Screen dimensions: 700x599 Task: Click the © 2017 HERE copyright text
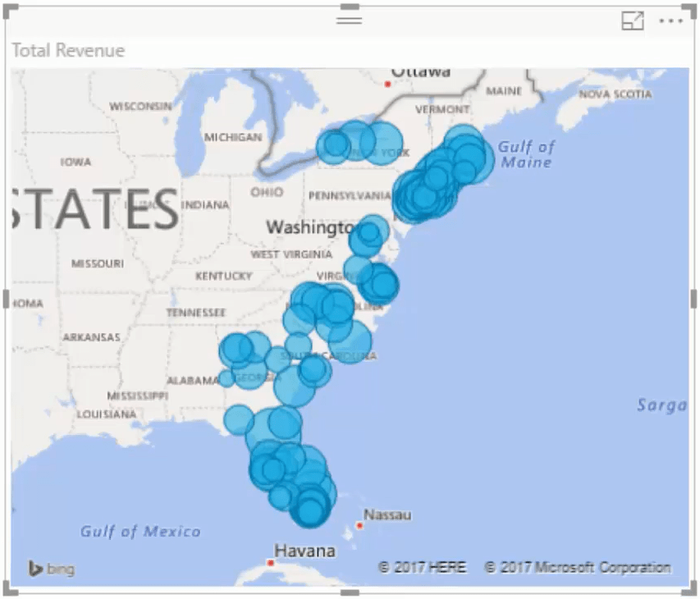(x=422, y=567)
